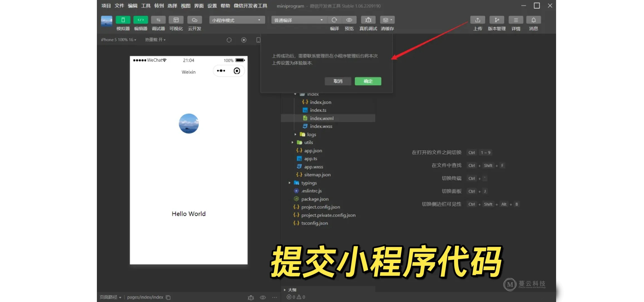Screen dimensions: 644x302
Task: Open the 设置 menu
Action: 212,6
